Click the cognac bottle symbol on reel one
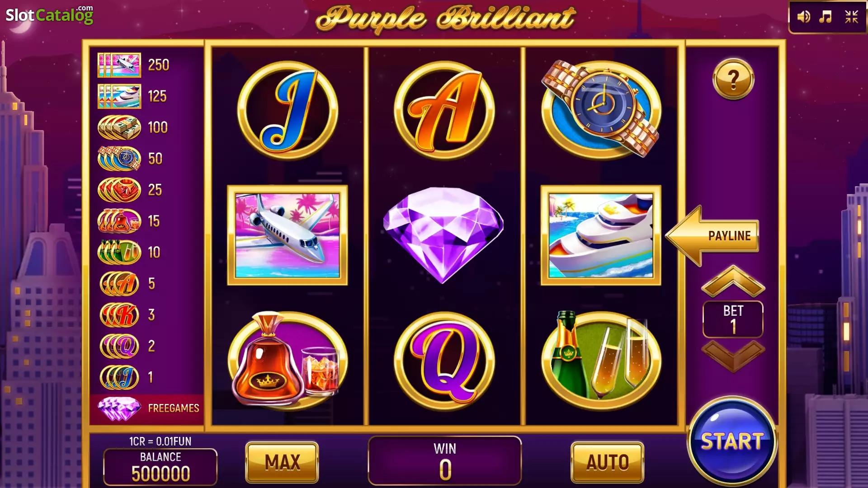 pos(288,359)
